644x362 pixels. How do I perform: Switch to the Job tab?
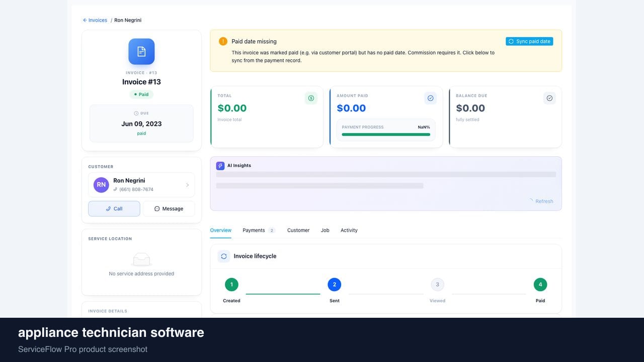[x=325, y=230]
